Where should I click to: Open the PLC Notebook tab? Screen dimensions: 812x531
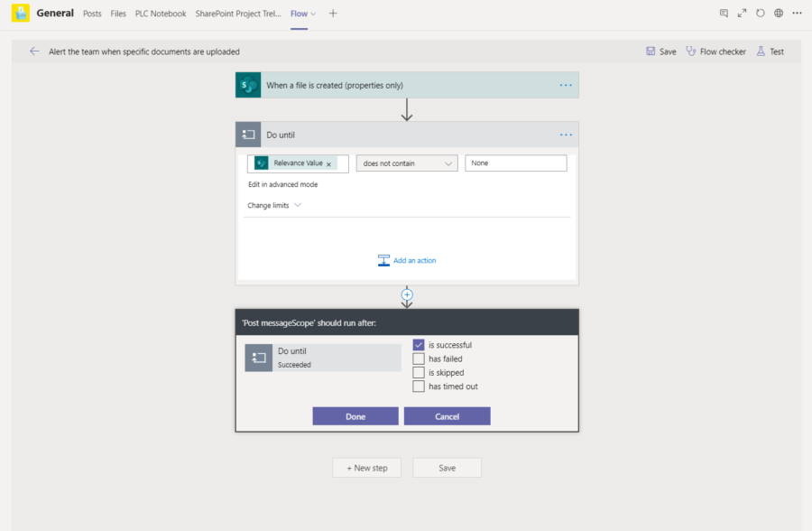click(x=161, y=14)
